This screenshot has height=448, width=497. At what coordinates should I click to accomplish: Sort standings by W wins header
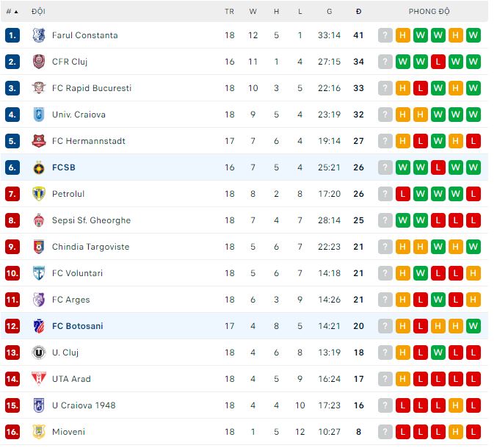point(253,12)
